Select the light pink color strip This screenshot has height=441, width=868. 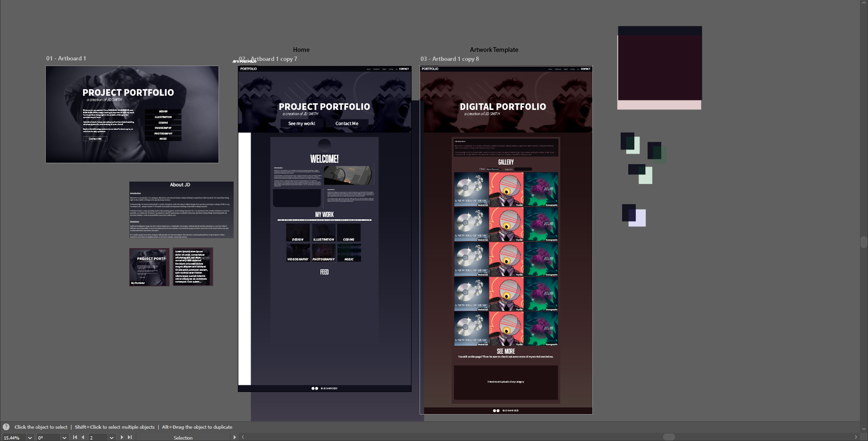click(x=659, y=105)
